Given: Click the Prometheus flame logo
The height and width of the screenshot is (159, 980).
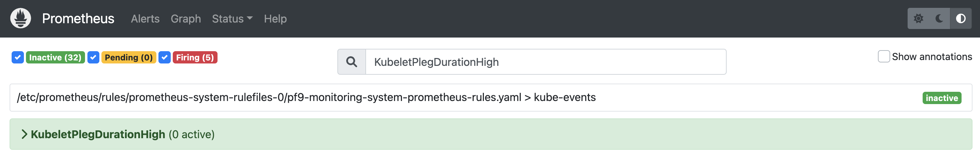Looking at the screenshot, I should (x=20, y=18).
